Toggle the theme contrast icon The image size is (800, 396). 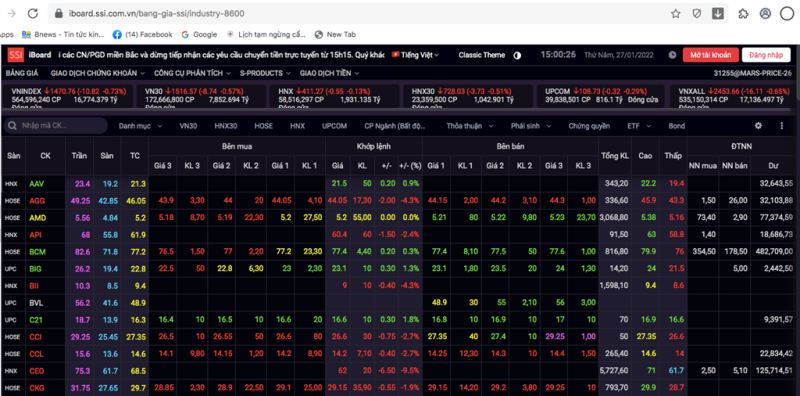coord(517,55)
